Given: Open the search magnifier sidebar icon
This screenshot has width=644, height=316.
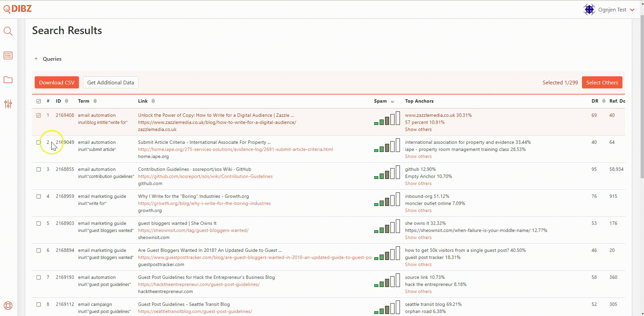Looking at the screenshot, I should point(8,31).
